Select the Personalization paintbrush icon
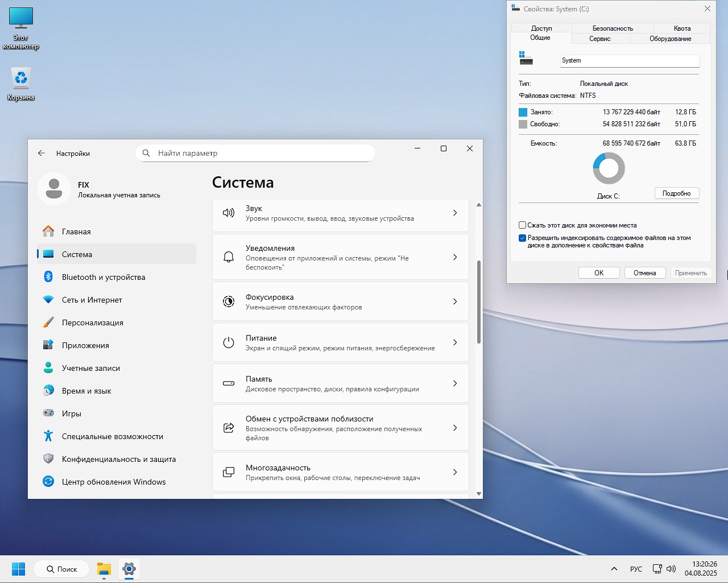Screen dimensions: 728x583 (x=48, y=322)
